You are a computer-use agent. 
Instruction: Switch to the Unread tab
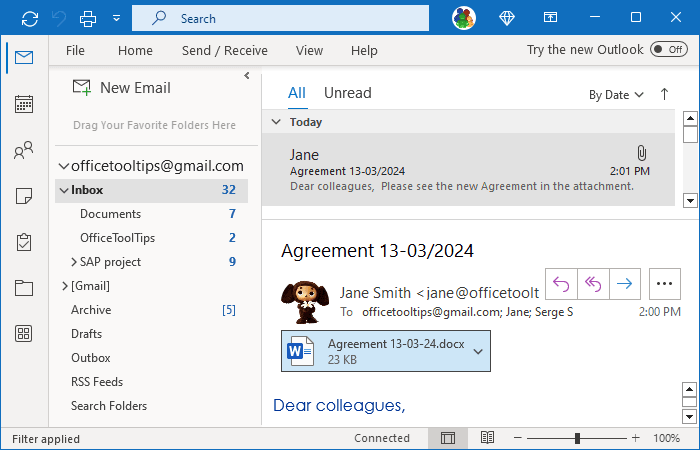coord(347,93)
